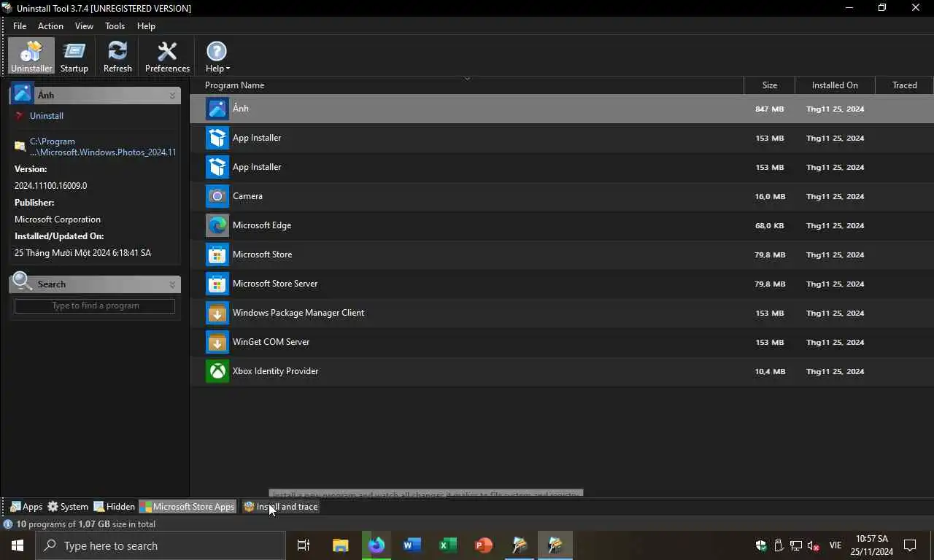Click the Microsoft Edge icon
934x560 pixels.
(x=217, y=225)
